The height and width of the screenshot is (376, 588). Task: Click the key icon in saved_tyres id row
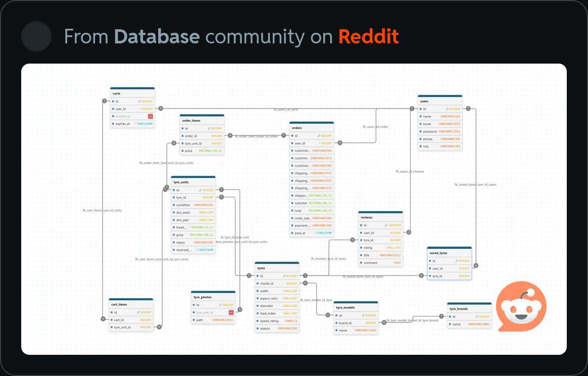(x=456, y=260)
